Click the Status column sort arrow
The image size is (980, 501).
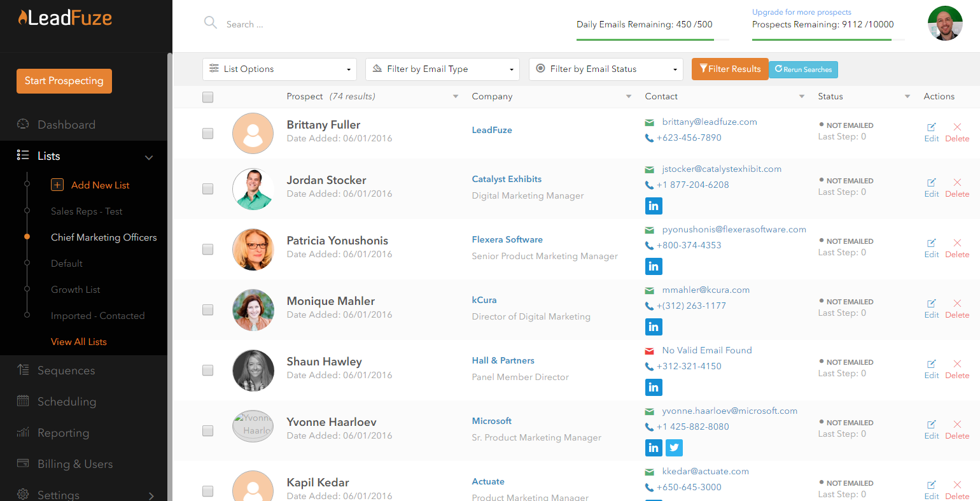907,97
